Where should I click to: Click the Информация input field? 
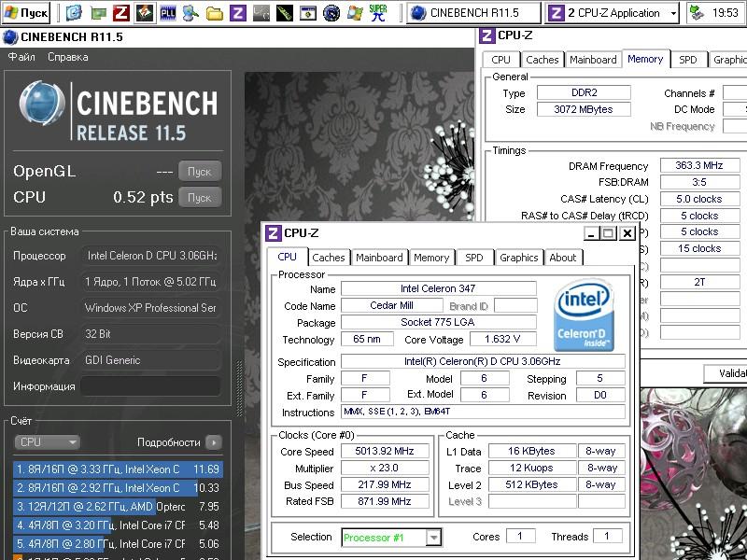click(x=150, y=385)
